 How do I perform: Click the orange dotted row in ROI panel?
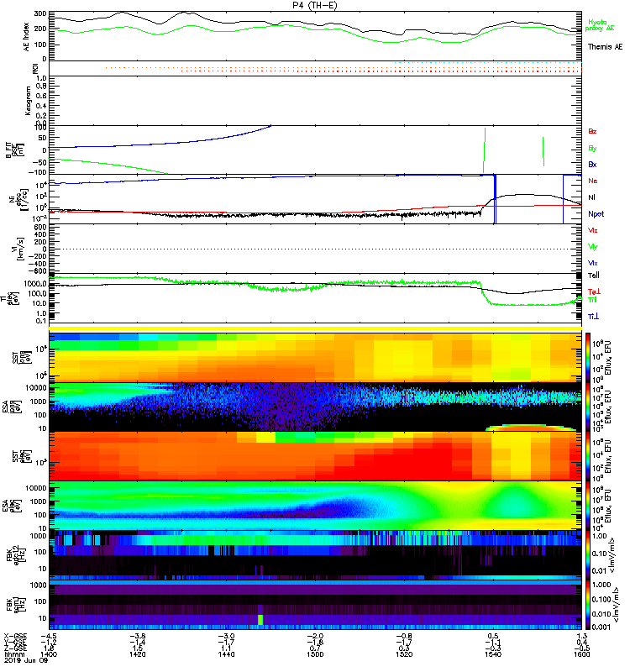pos(343,67)
